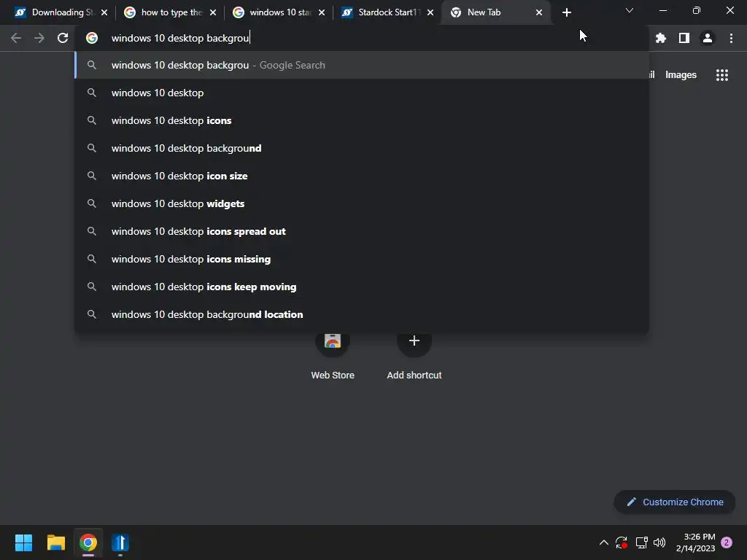Open Google apps grid
This screenshot has height=560, width=747.
point(722,75)
